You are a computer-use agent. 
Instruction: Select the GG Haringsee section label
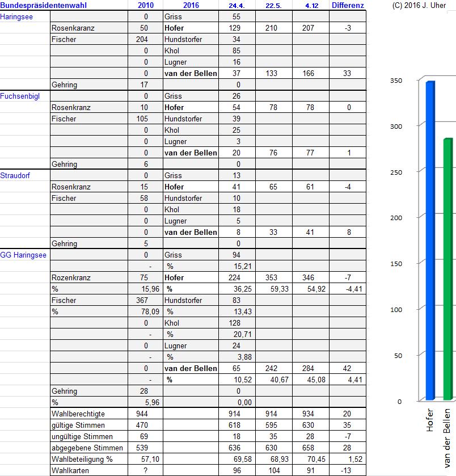pos(23,255)
